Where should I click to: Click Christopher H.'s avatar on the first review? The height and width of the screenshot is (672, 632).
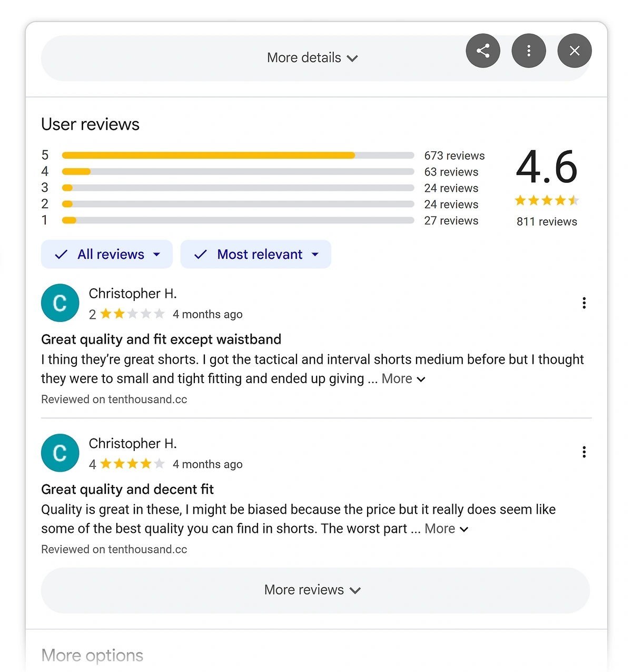click(x=60, y=303)
